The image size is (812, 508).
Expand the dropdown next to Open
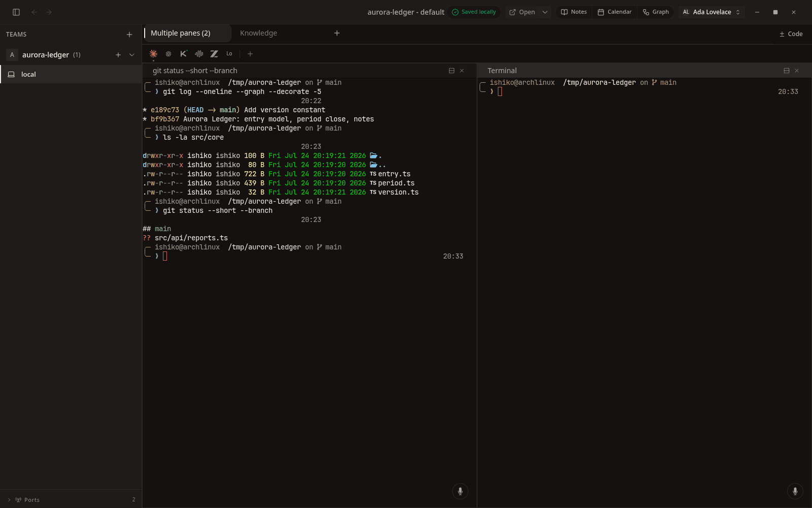pos(545,12)
